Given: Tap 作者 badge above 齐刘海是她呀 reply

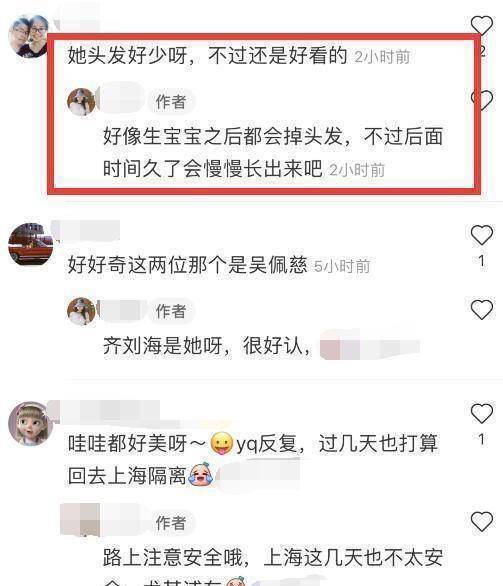Looking at the screenshot, I should pyautogui.click(x=171, y=311).
